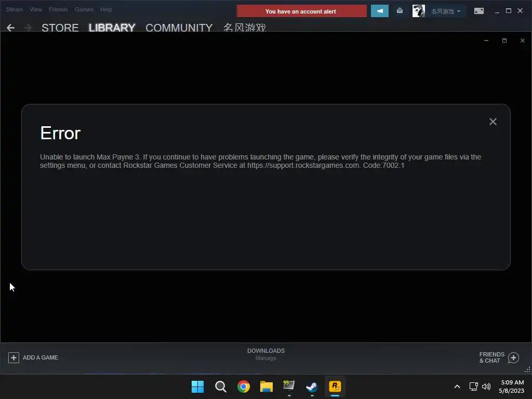The image size is (532, 399).
Task: Open network status tray icon
Action: (x=474, y=387)
